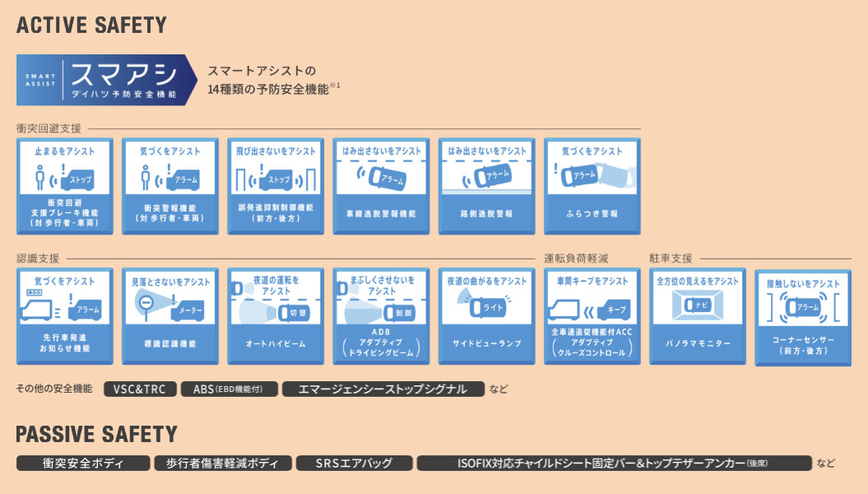Click など after エマージェンシーストップシグナル
Screen dimensions: 868x494
point(499,389)
